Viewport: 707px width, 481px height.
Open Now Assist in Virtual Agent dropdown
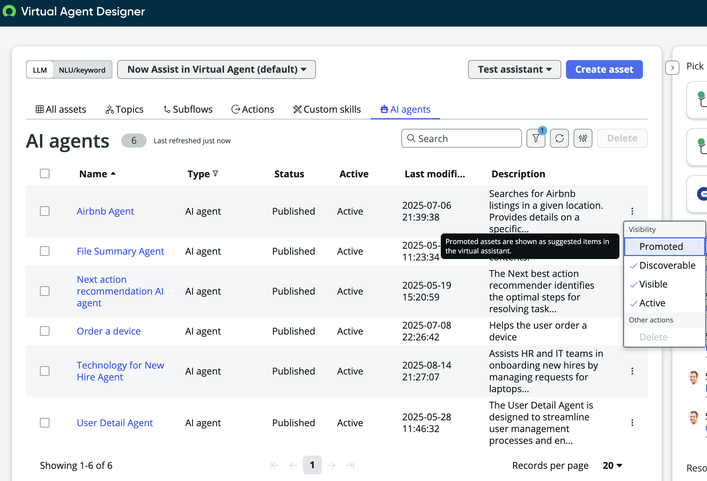click(x=217, y=70)
